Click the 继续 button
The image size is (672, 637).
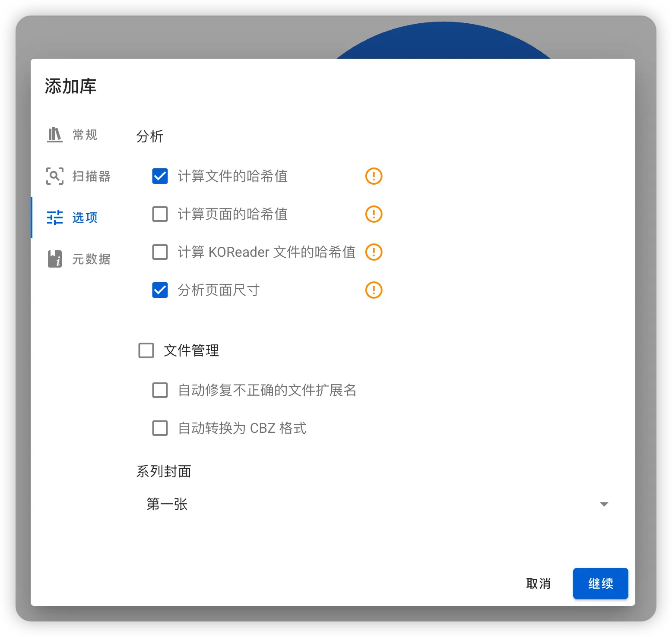(x=600, y=583)
